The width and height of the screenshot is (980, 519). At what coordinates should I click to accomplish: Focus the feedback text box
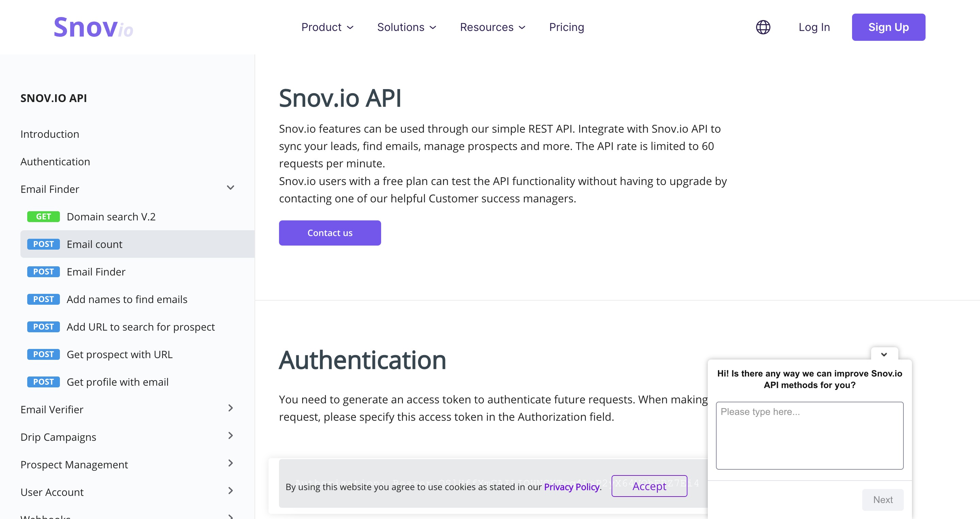(810, 436)
